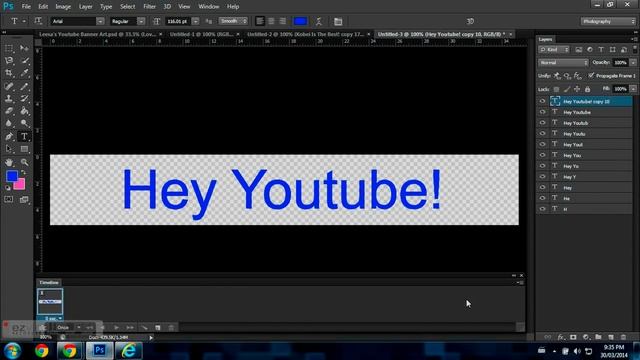Click Right align text icon

[x=282, y=21]
